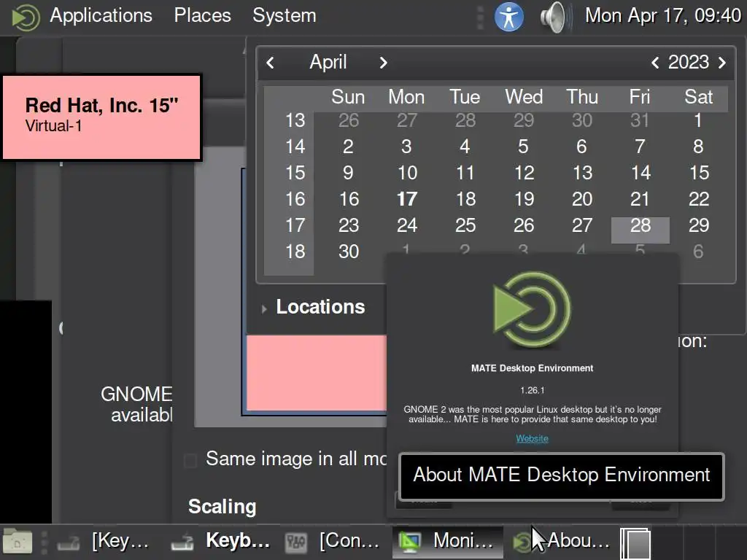Switch to Keyb… taskbar window
This screenshot has height=560, width=747.
(x=220, y=542)
